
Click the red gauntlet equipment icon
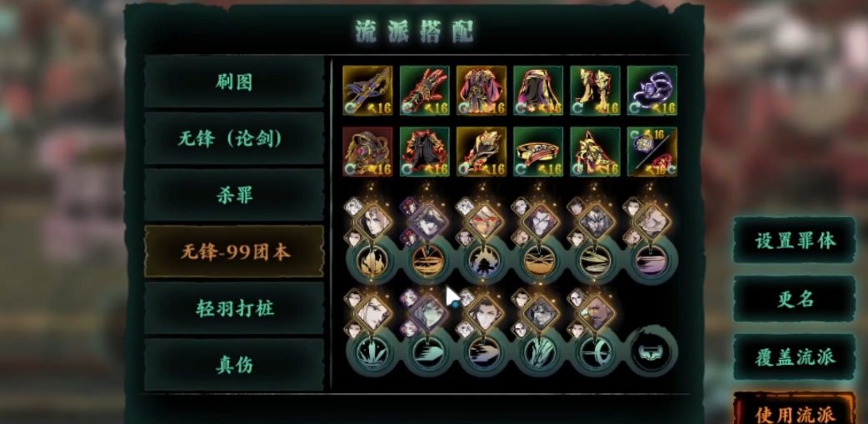click(x=425, y=90)
